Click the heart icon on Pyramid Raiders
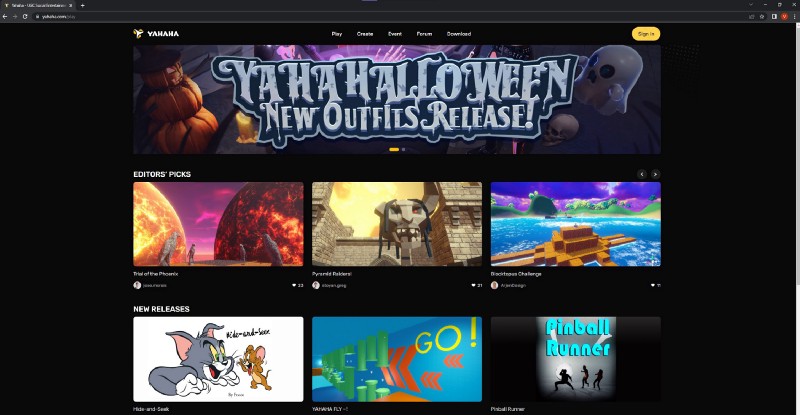This screenshot has height=415, width=800. [x=472, y=285]
